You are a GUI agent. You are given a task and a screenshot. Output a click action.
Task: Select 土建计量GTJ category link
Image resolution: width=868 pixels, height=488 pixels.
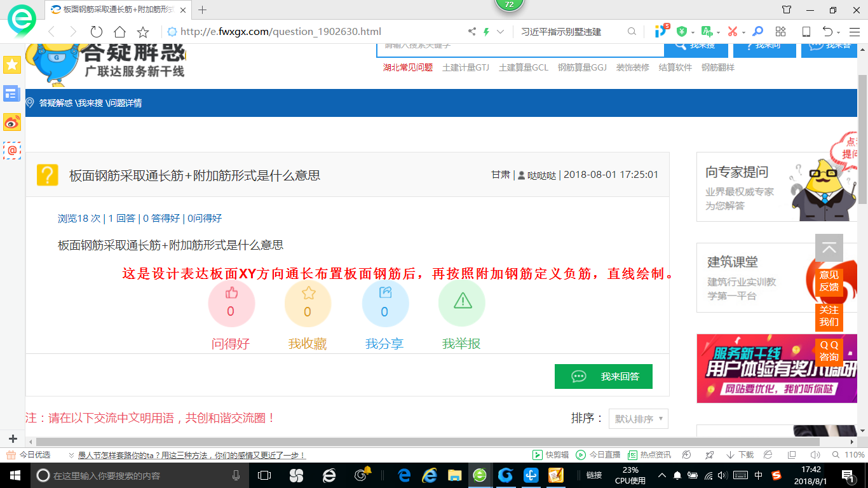coord(466,67)
